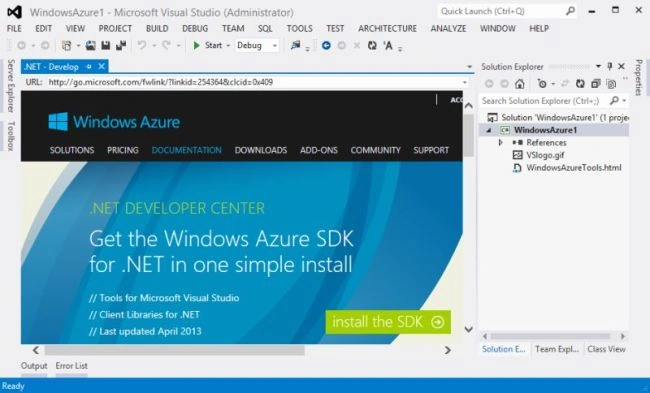This screenshot has width=650, height=393.
Task: Click the Save All toolbar icon
Action: [121, 45]
